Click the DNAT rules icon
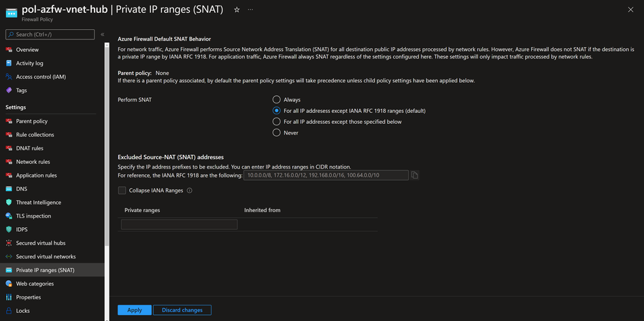The height and width of the screenshot is (321, 644). [x=9, y=148]
